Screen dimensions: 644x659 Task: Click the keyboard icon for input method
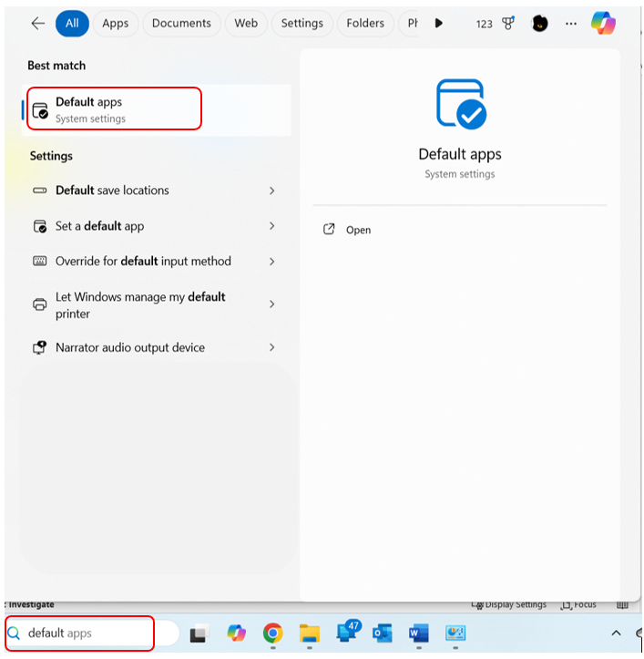point(40,261)
